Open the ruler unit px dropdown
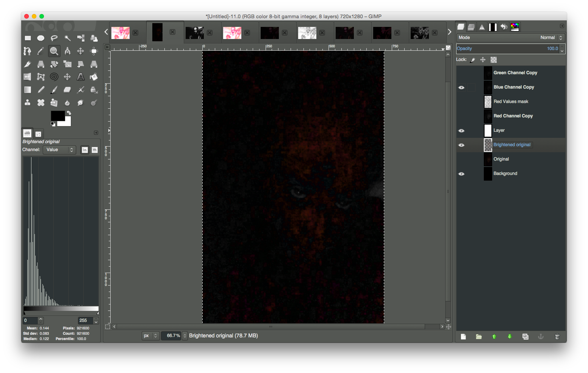The width and height of the screenshot is (588, 373). [x=150, y=336]
